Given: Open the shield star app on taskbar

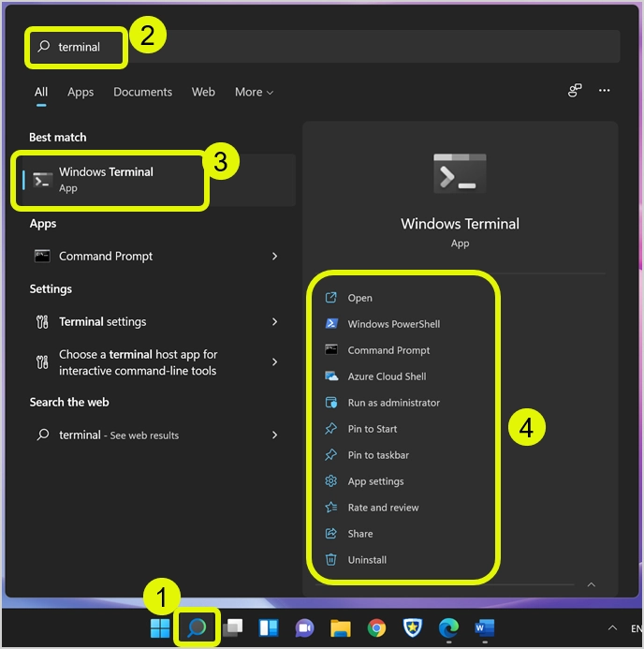Looking at the screenshot, I should click(413, 628).
